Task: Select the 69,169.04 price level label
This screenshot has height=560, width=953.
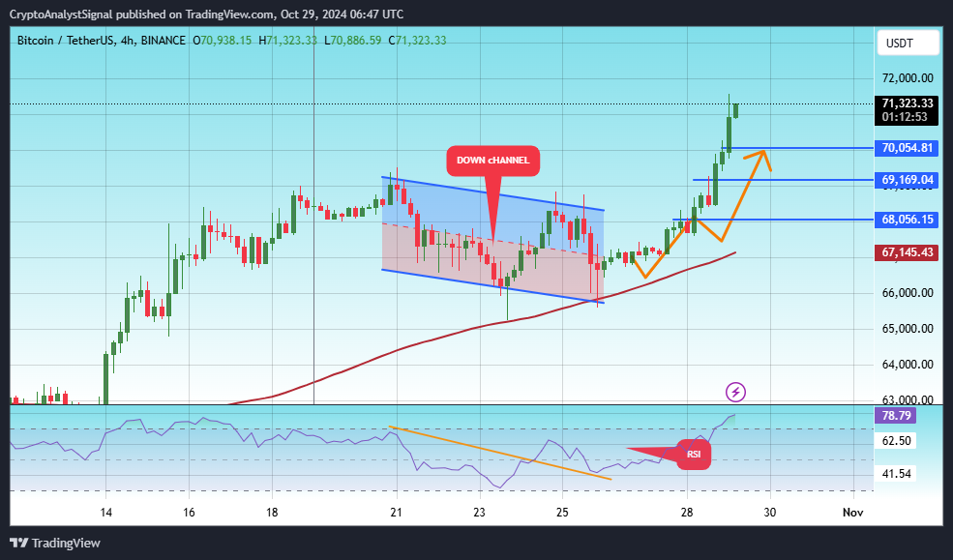Action: [x=907, y=180]
